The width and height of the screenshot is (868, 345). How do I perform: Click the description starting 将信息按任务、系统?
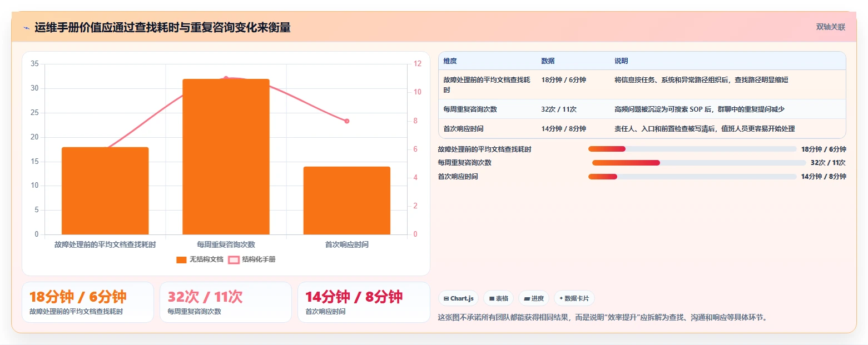click(x=701, y=80)
